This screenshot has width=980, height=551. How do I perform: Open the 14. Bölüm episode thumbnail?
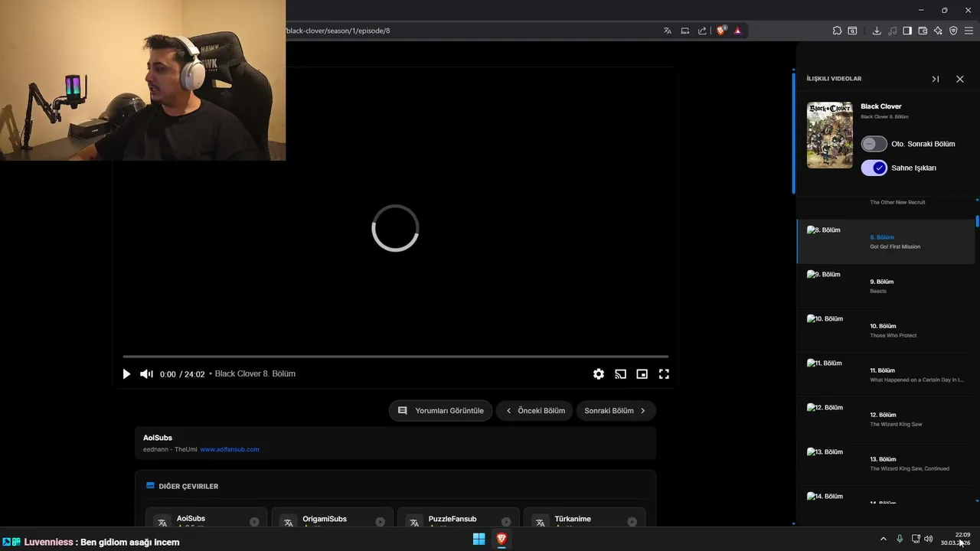pyautogui.click(x=825, y=497)
